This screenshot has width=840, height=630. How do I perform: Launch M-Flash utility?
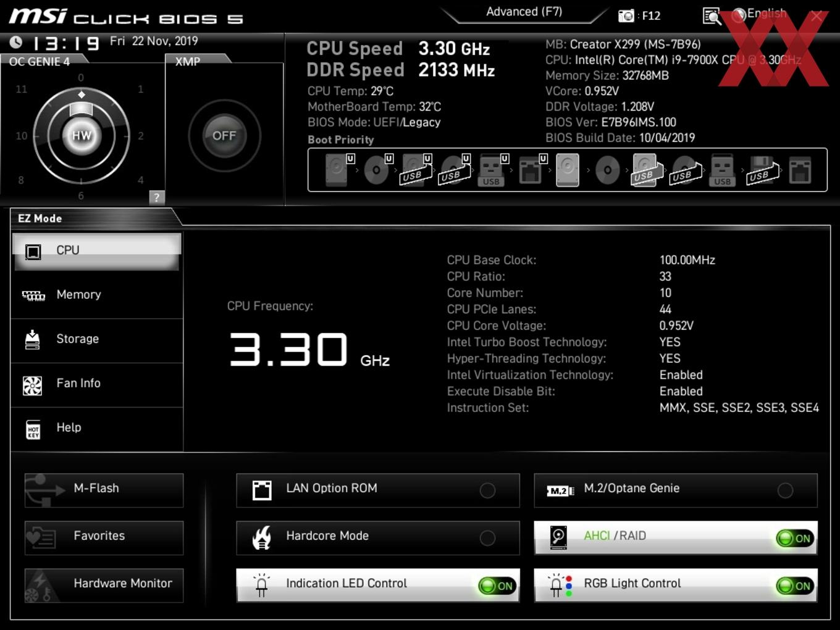pos(104,490)
